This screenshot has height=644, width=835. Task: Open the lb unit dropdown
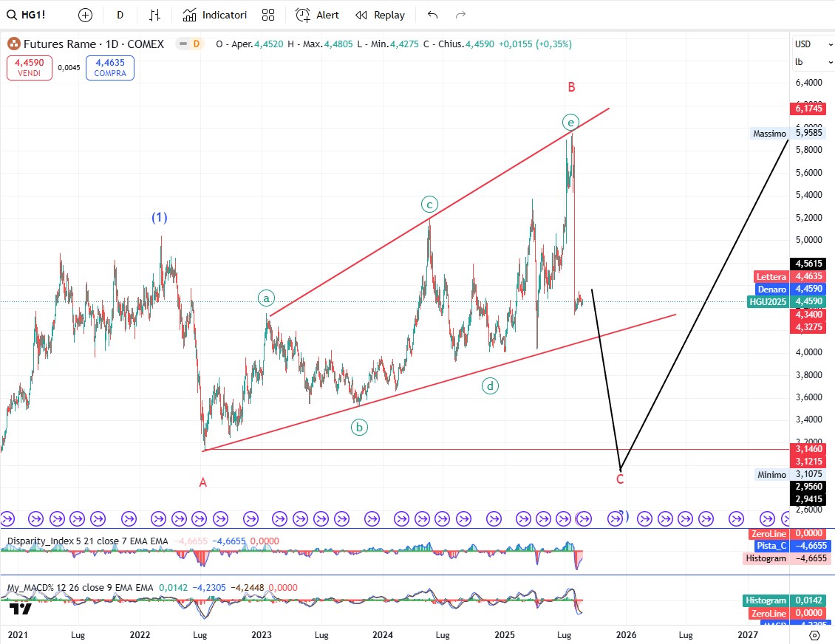[x=813, y=62]
